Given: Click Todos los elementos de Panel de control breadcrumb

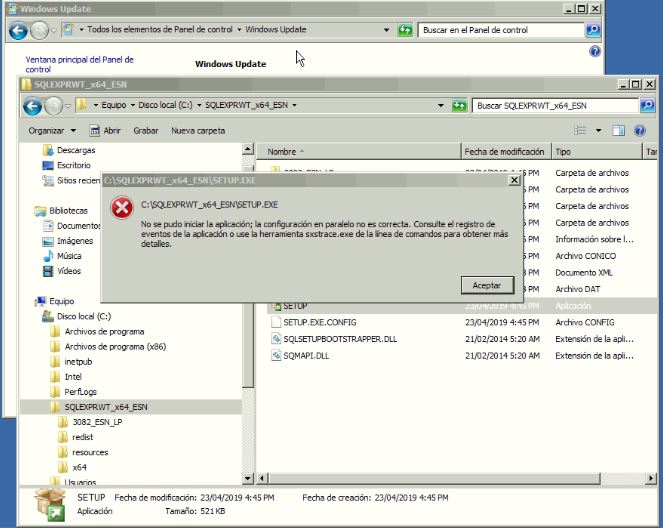Looking at the screenshot, I should click(x=160, y=29).
